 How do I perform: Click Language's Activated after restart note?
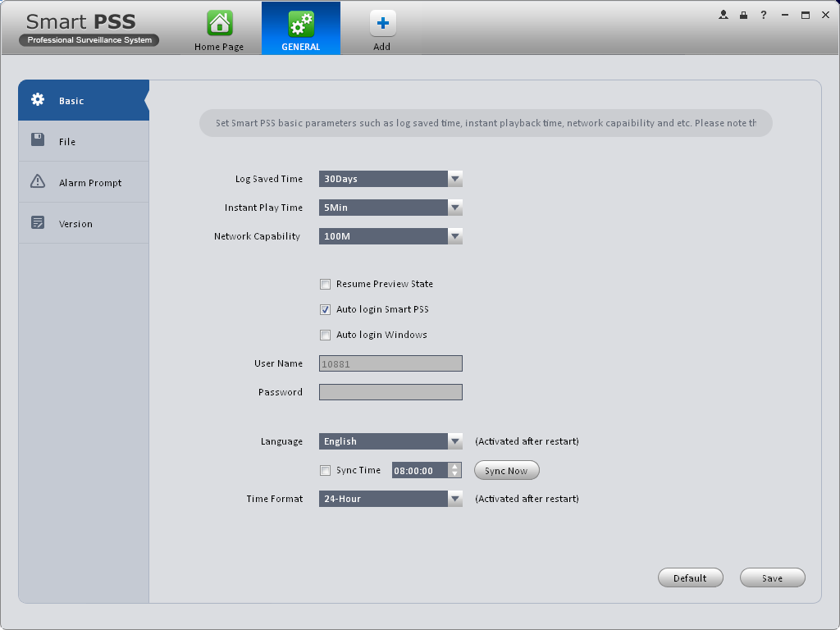click(x=527, y=441)
